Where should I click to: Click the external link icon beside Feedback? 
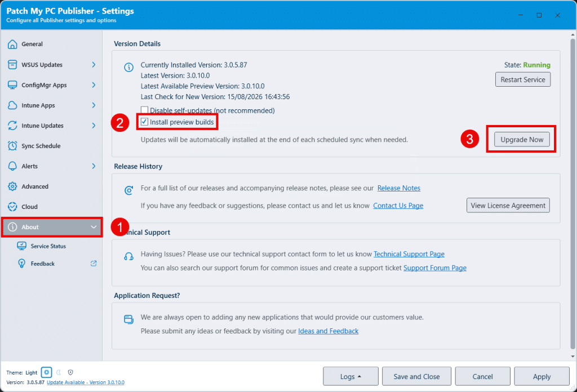pyautogui.click(x=94, y=263)
